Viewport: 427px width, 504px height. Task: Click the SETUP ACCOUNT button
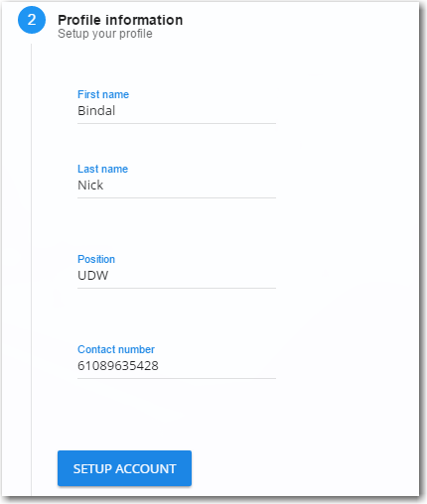124,468
